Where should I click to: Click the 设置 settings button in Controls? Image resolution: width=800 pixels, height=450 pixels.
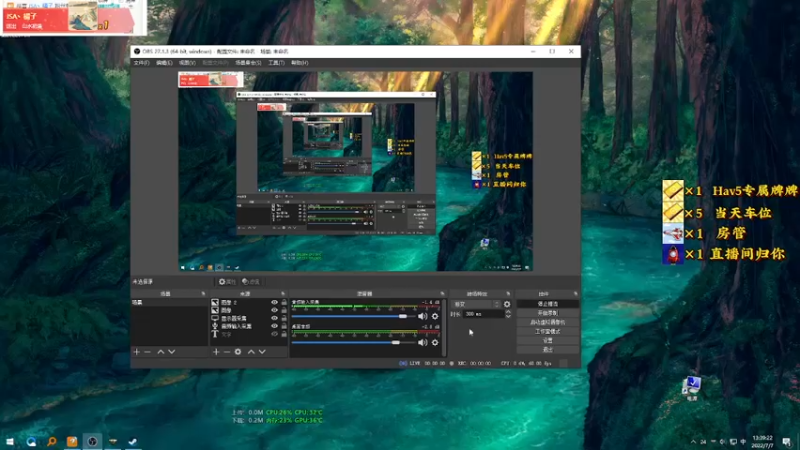[x=547, y=340]
